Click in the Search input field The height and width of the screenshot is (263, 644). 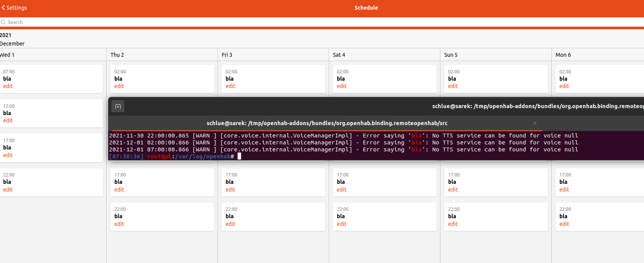155,22
